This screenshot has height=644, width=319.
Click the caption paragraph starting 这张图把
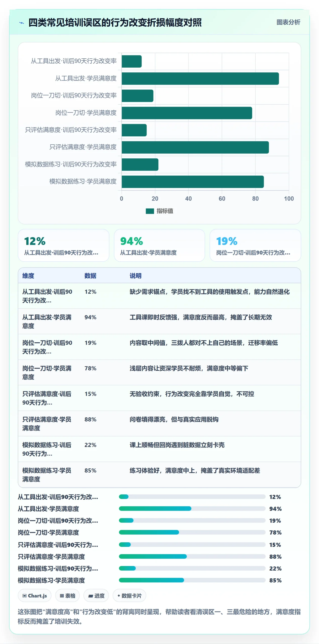point(159,617)
